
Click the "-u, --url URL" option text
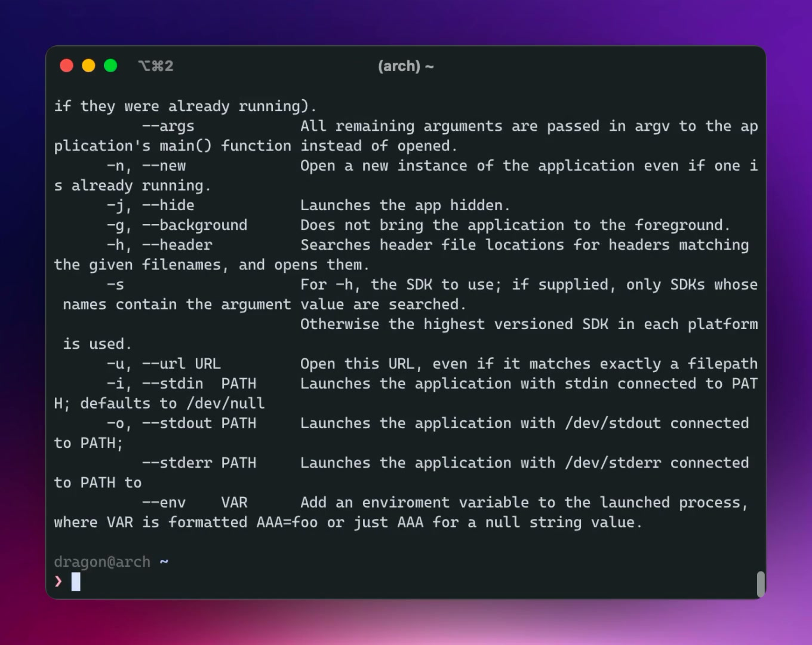pos(164,364)
